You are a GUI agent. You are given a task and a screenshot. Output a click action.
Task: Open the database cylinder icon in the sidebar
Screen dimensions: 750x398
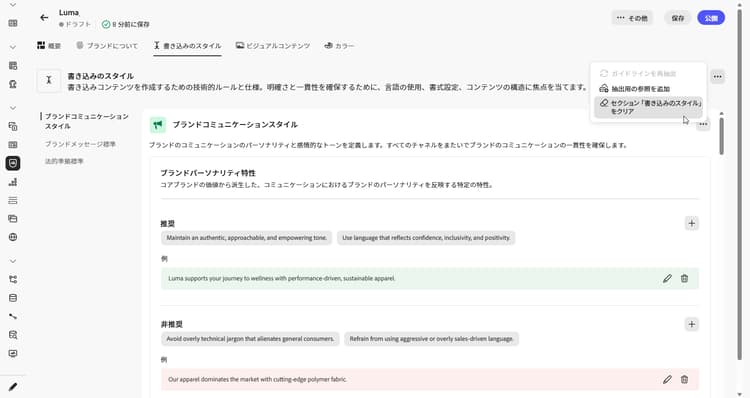coord(13,298)
